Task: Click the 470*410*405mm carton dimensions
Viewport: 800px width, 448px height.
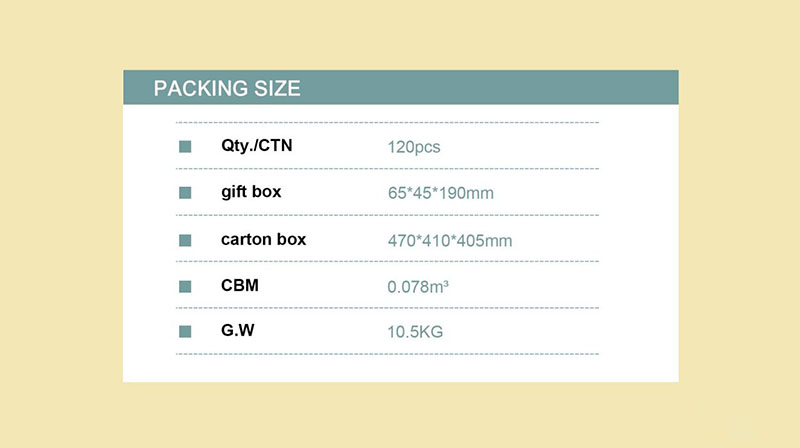Action: (450, 240)
